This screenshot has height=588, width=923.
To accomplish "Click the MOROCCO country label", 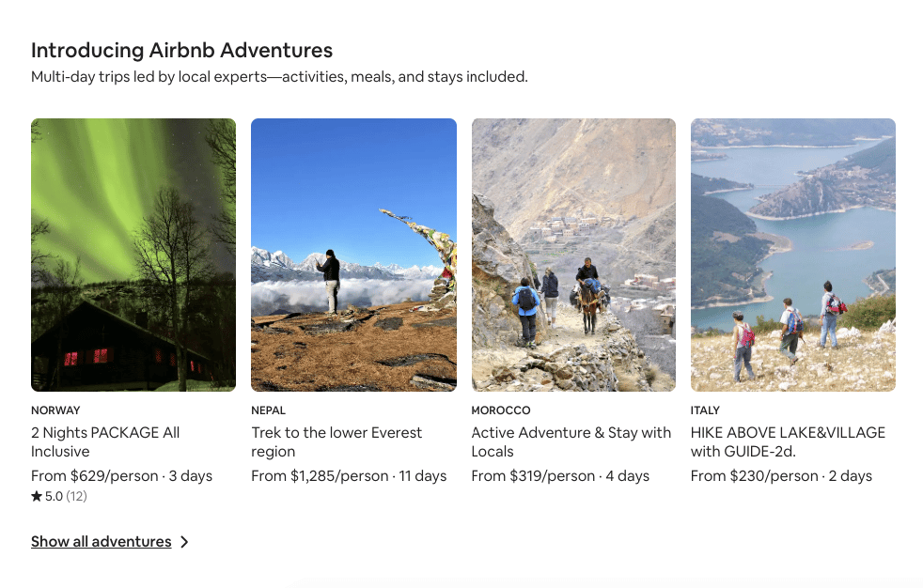I will click(501, 410).
